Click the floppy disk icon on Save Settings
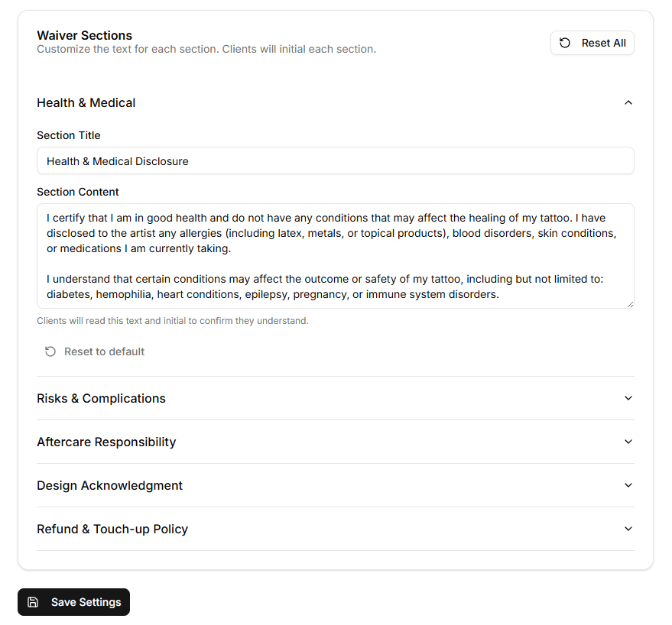 coord(33,602)
